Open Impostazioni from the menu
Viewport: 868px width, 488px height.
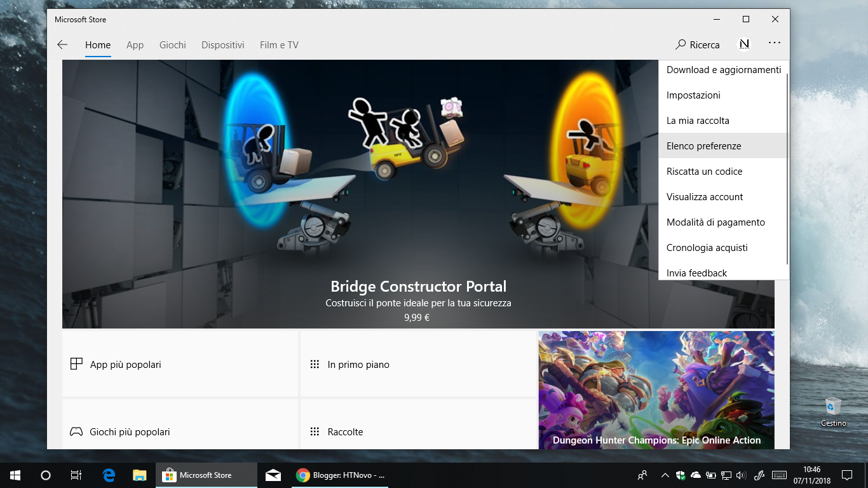pos(723,95)
